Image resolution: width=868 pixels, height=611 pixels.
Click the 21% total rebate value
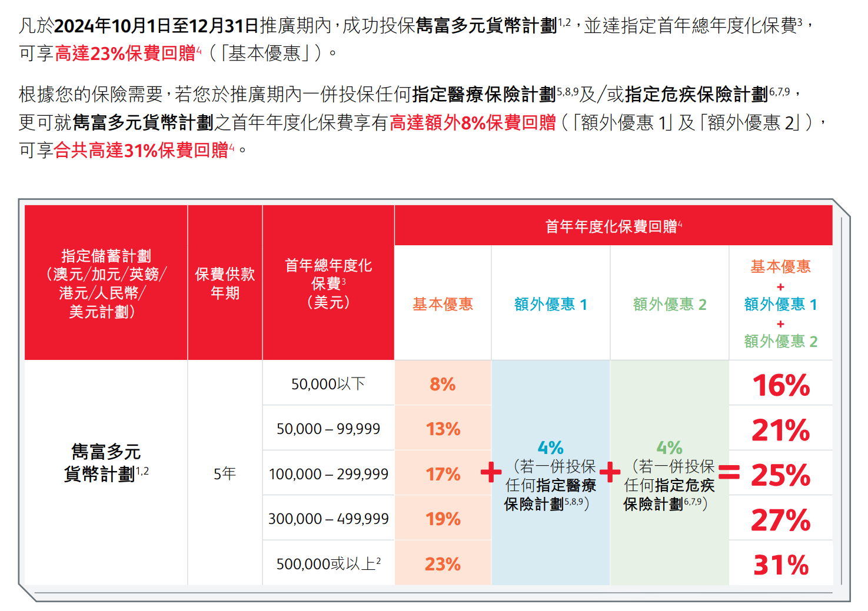(x=781, y=430)
